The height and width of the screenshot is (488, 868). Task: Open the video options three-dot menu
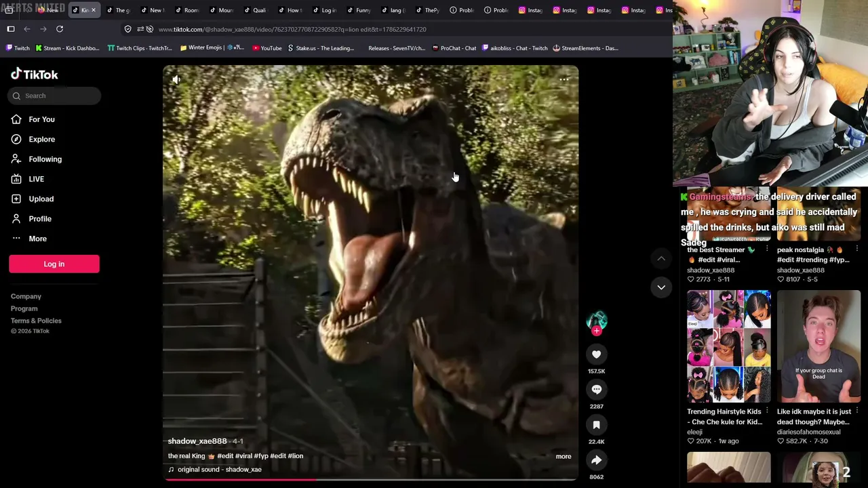pyautogui.click(x=564, y=79)
